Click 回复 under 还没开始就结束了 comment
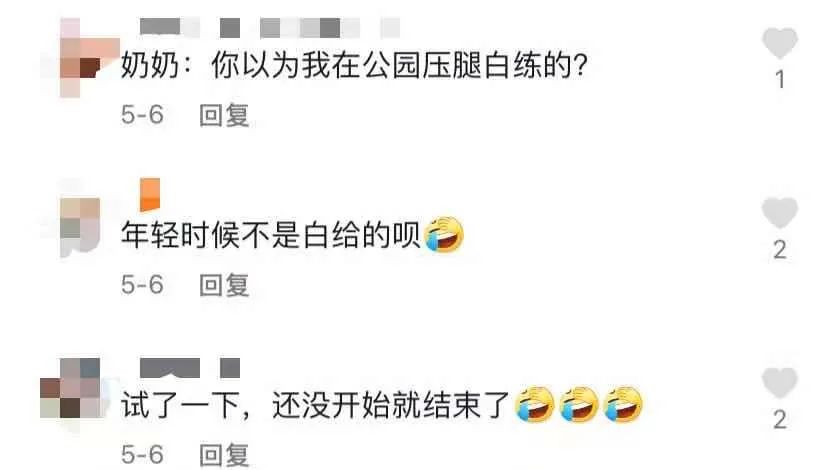 click(224, 455)
